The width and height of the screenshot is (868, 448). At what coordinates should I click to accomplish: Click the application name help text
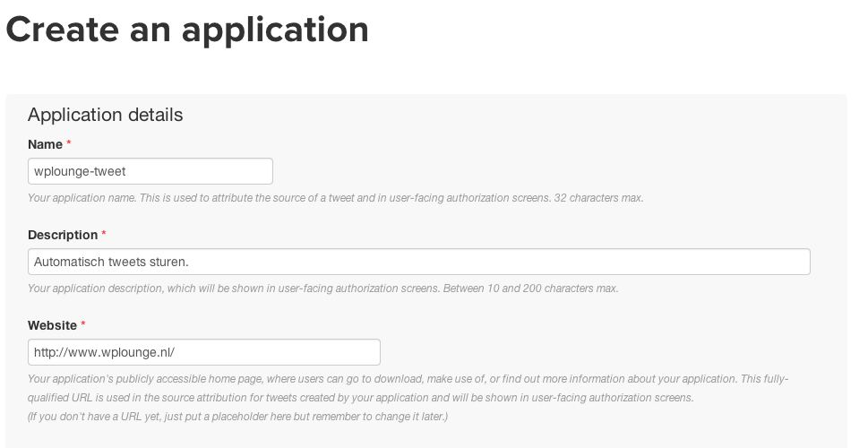pos(335,198)
